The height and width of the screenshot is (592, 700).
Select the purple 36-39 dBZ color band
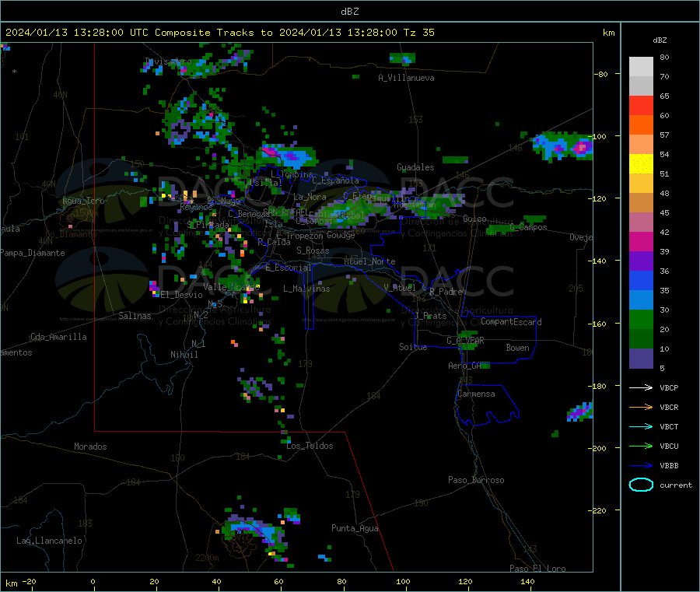(x=641, y=261)
